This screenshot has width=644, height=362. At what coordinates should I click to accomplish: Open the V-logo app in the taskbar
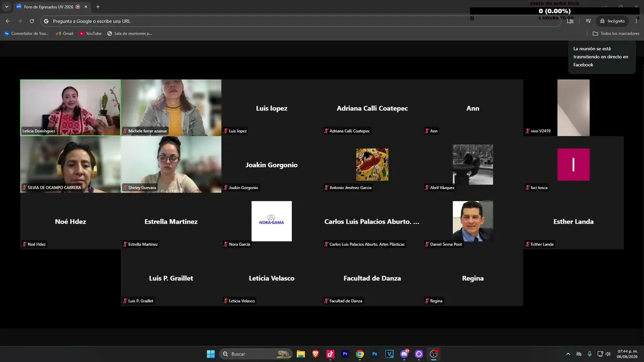[389, 354]
